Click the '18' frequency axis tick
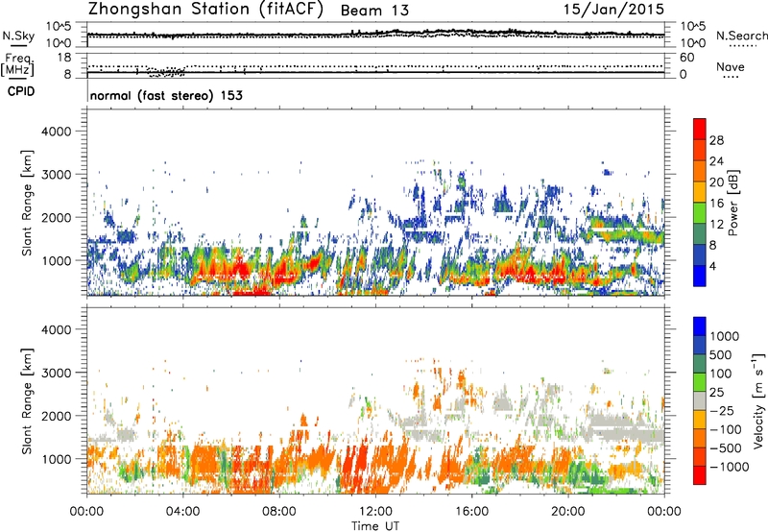768x532 pixels. point(64,58)
